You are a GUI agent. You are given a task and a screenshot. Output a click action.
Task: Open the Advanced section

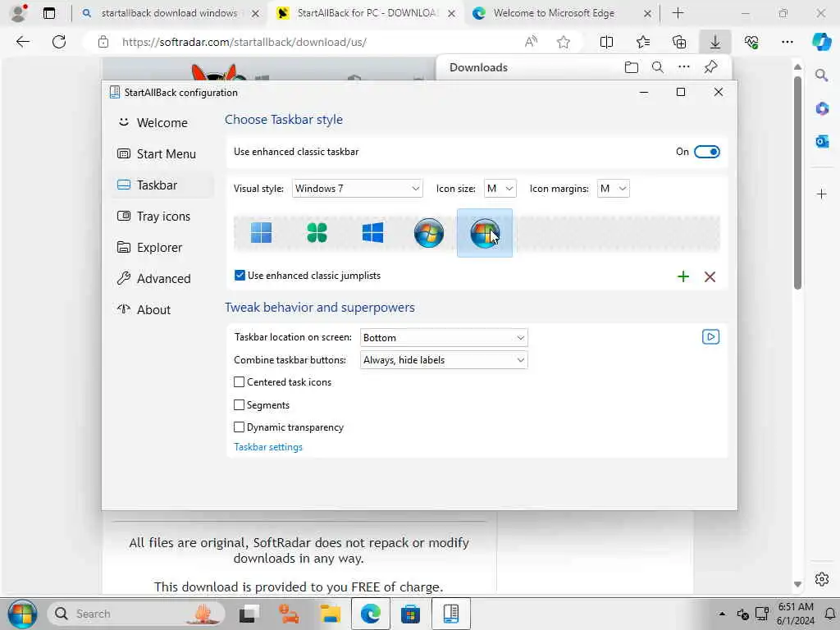[162, 279]
